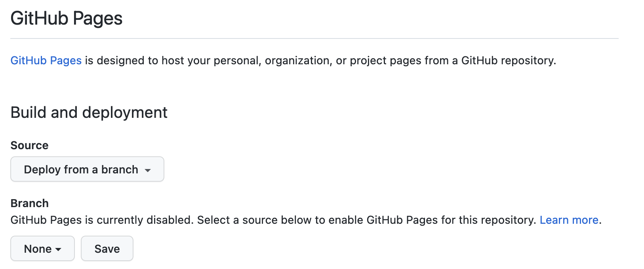Save the GitHub Pages branch settings
The height and width of the screenshot is (269, 644).
(107, 248)
